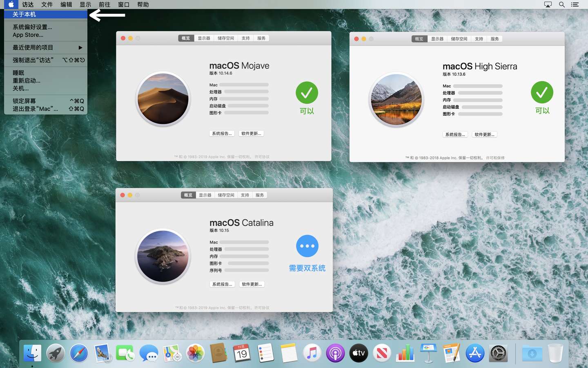
Task: Choose 关机… menu item
Action: [46, 88]
